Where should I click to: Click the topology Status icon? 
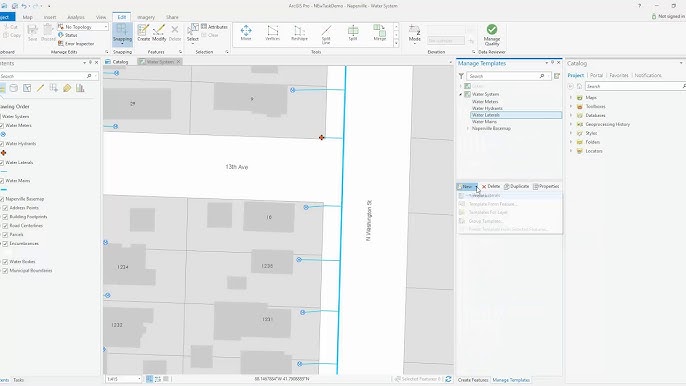coord(61,35)
